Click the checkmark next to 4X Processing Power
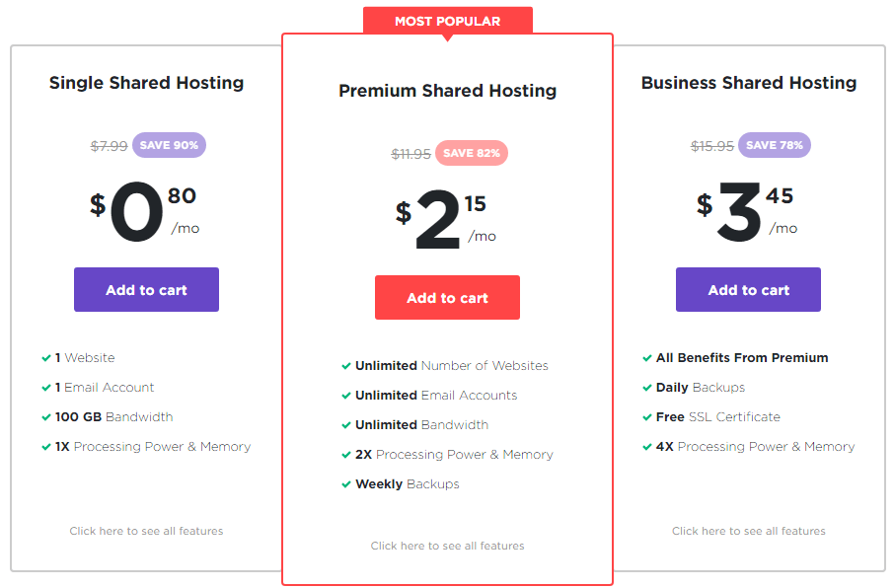Viewport: 895px width, 588px height. click(647, 447)
